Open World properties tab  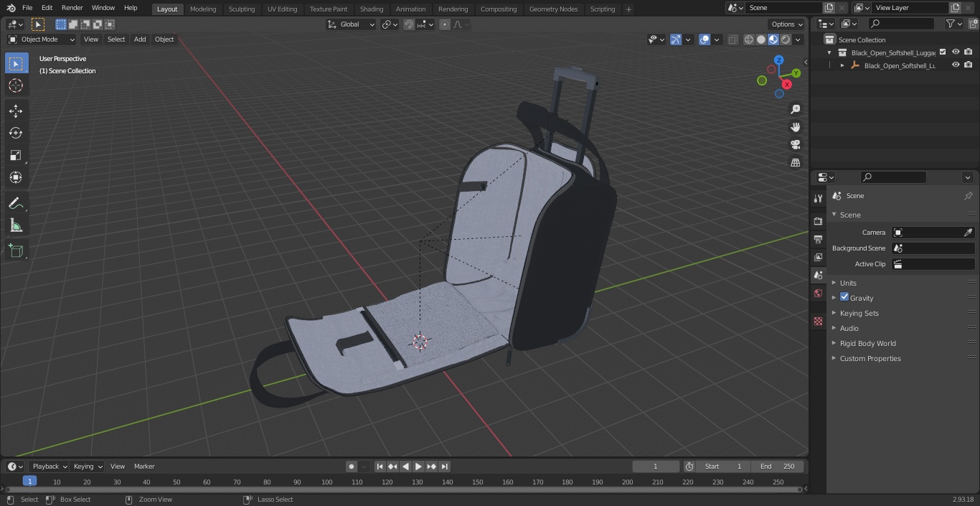(x=818, y=293)
